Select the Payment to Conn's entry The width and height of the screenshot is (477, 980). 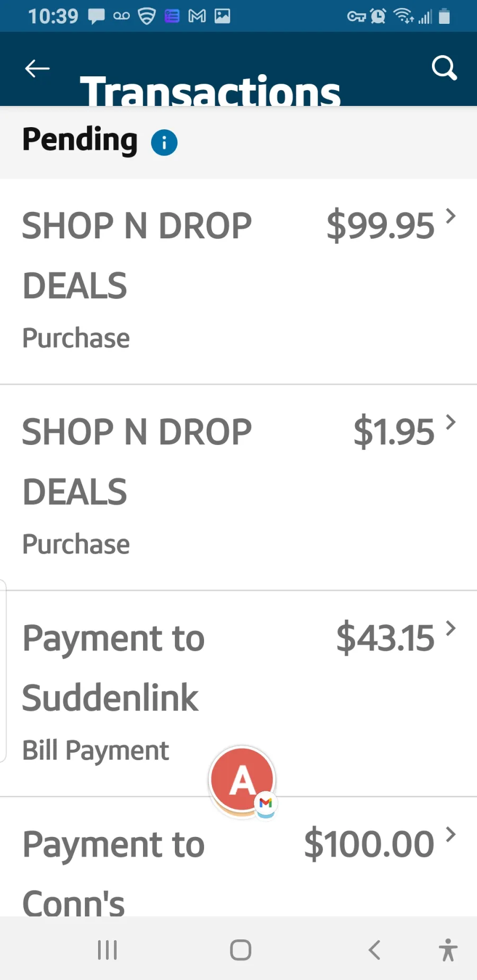point(238,857)
